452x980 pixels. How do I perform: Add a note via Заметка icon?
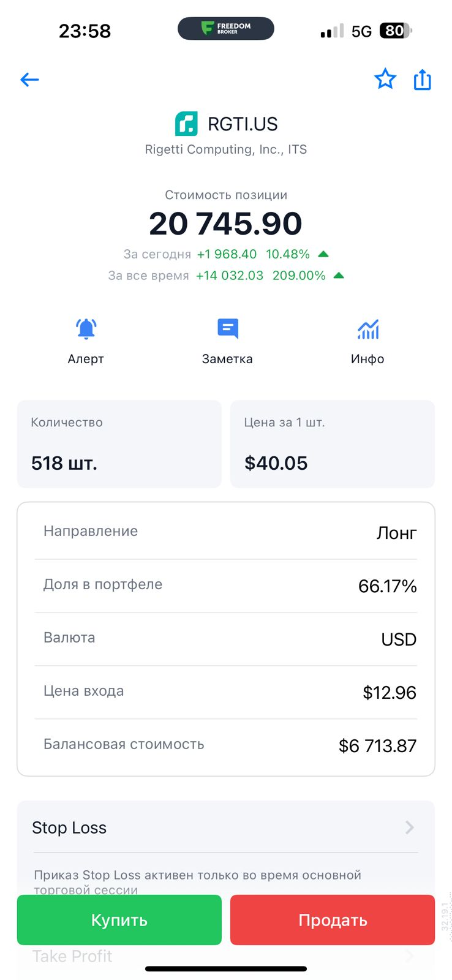(x=227, y=330)
